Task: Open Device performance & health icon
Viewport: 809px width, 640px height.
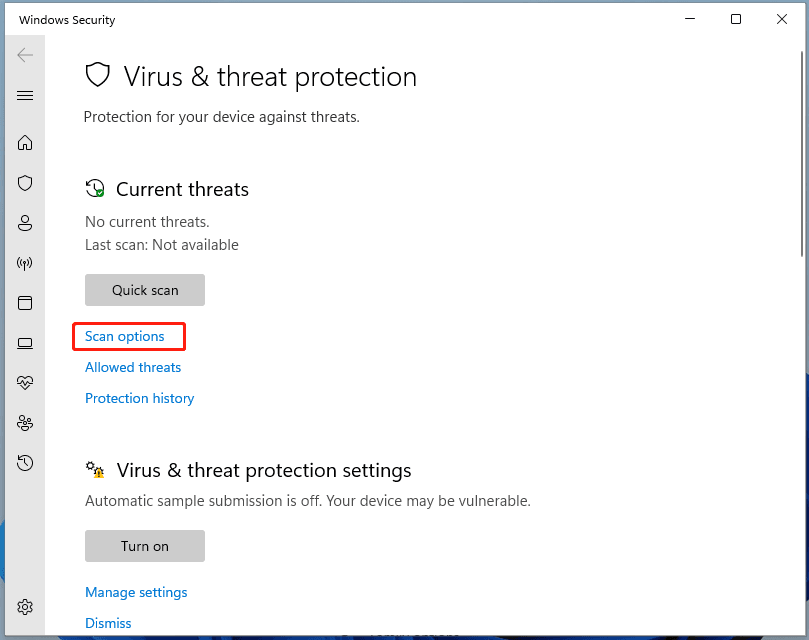Action: coord(25,383)
